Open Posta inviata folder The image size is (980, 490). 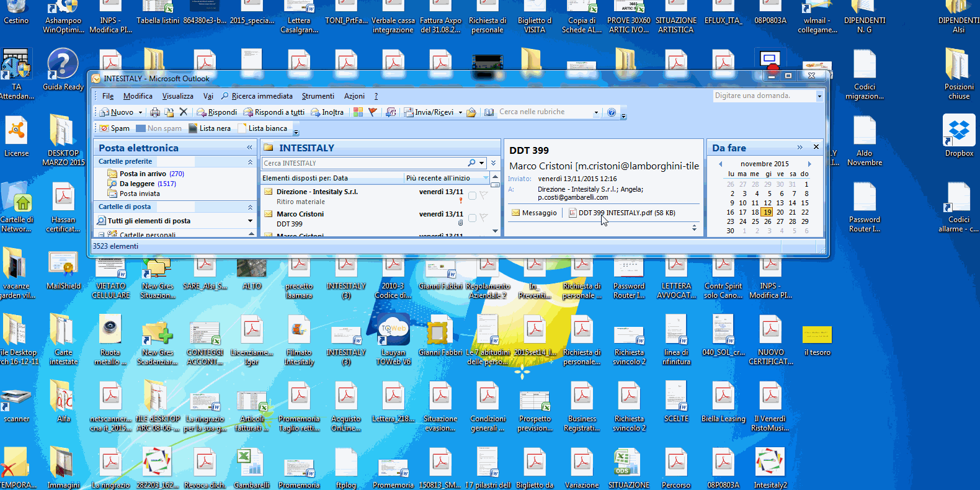point(133,194)
